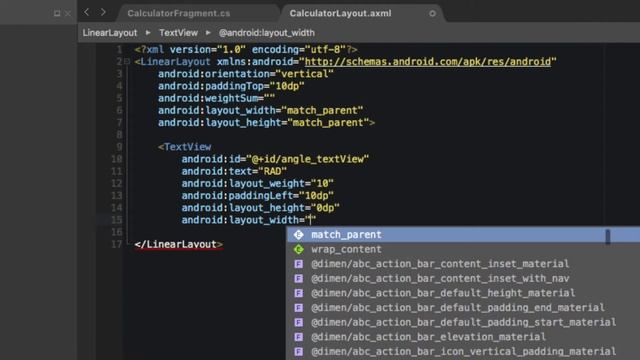Screen dimensions: 640x360
Task: Click line number 15 in gutter
Action: tap(117, 220)
